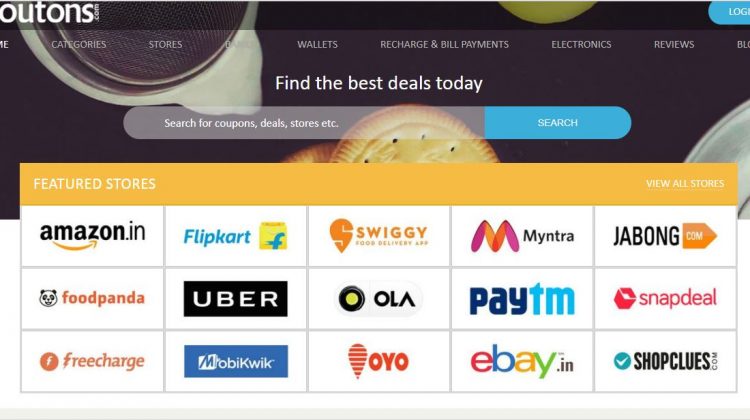This screenshot has width=750, height=420.
Task: Open the Categories menu item
Action: [x=79, y=44]
